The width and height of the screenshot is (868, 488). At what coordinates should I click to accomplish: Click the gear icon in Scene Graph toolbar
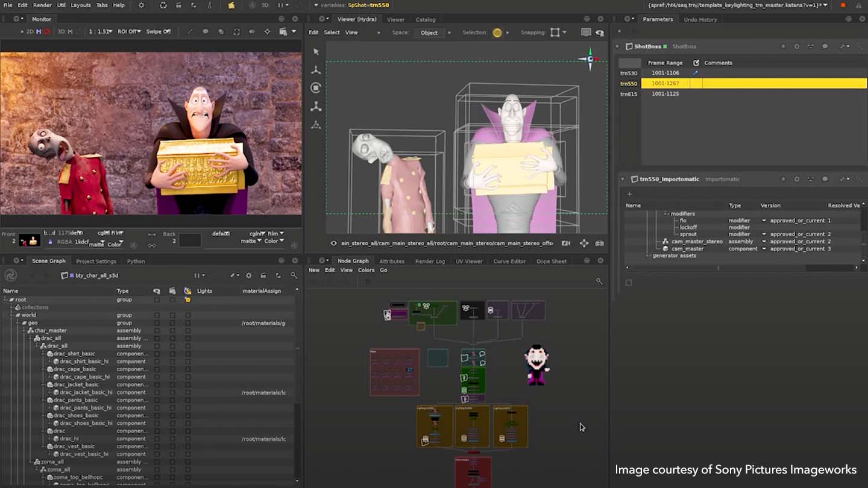click(248, 275)
